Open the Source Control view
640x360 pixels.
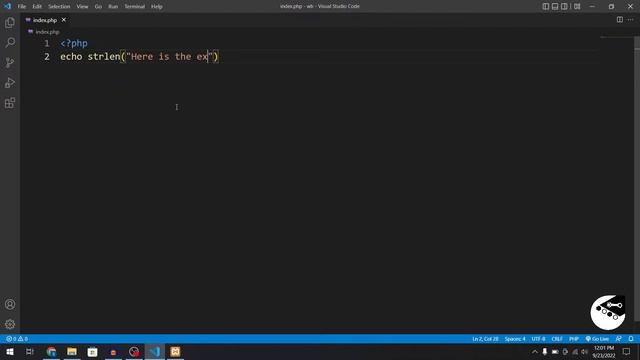10,62
